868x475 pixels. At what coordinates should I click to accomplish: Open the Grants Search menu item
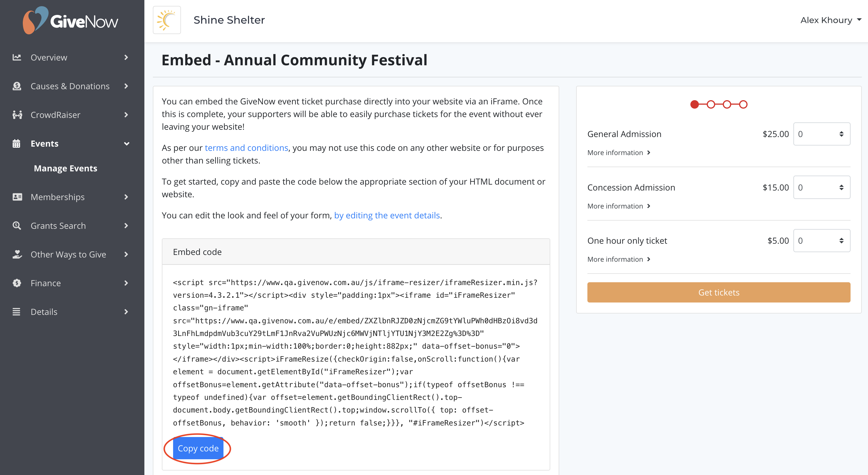point(58,226)
